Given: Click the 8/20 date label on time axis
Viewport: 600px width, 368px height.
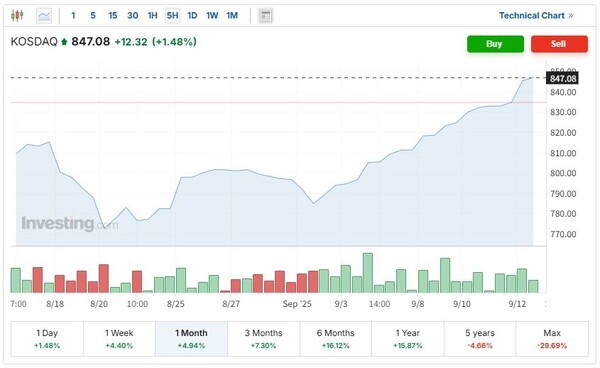Looking at the screenshot, I should (99, 304).
